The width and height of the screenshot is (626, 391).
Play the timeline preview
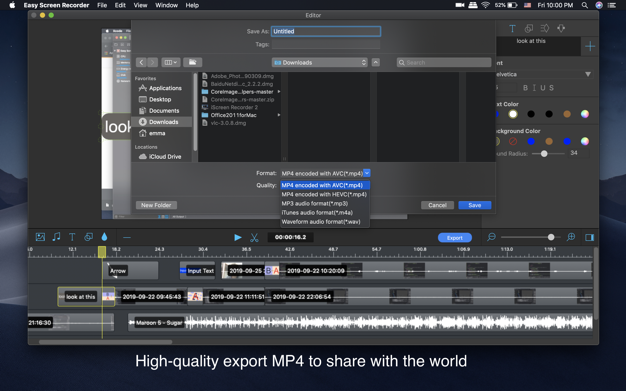coord(238,237)
